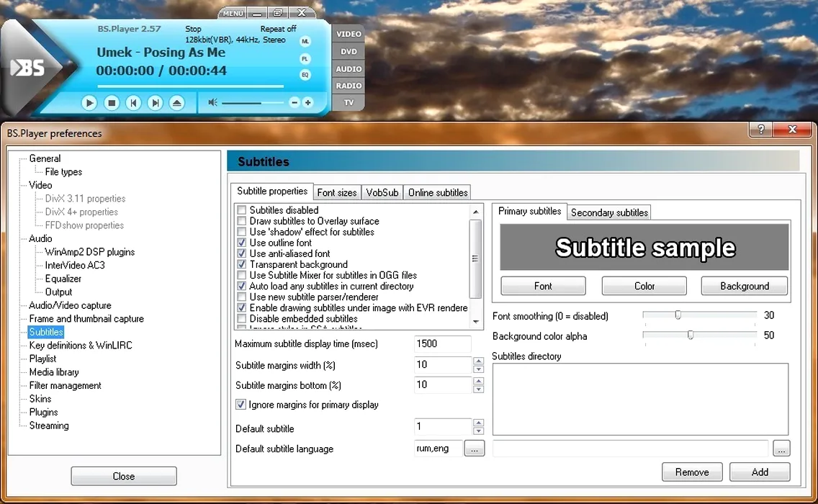Screen dimensions: 818x504
Task: Close the preferences with Close button
Action: click(124, 476)
